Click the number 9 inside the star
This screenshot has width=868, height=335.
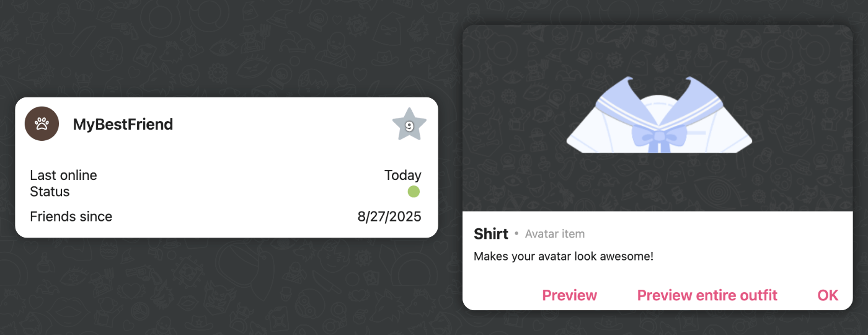(409, 126)
